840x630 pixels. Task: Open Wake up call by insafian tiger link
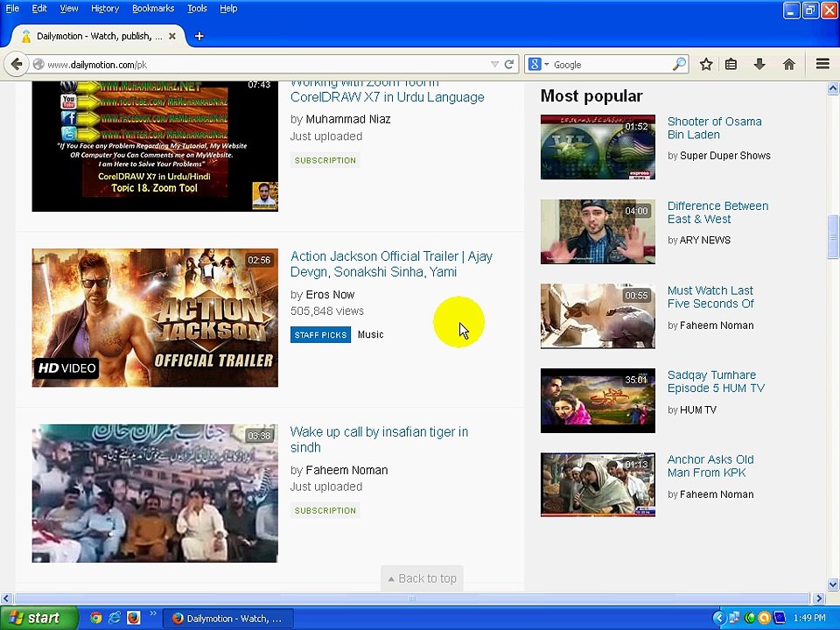(x=379, y=439)
